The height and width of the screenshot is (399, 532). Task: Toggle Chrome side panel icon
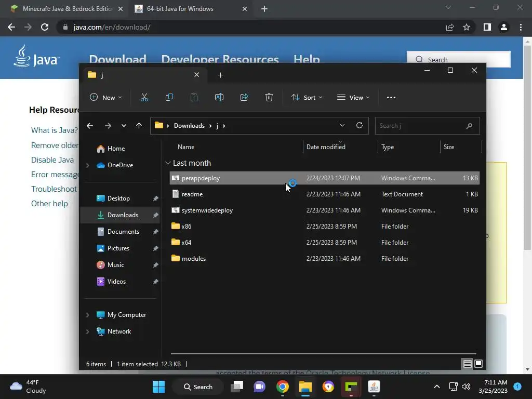tap(487, 27)
